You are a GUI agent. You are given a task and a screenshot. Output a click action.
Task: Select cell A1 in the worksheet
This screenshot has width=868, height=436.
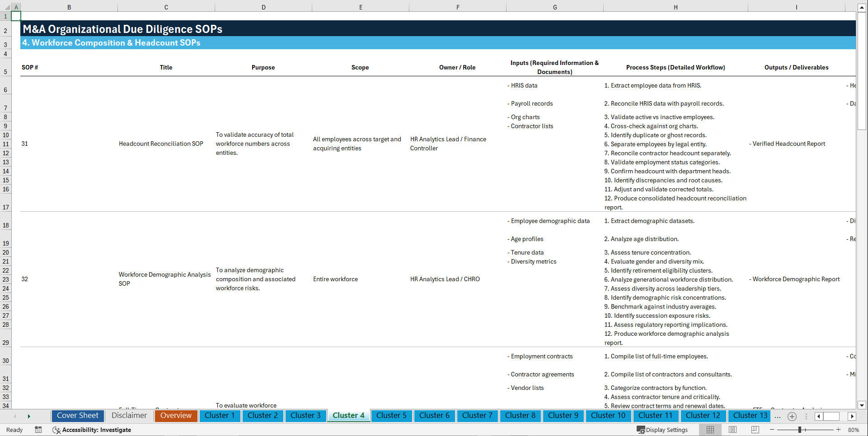pos(16,15)
